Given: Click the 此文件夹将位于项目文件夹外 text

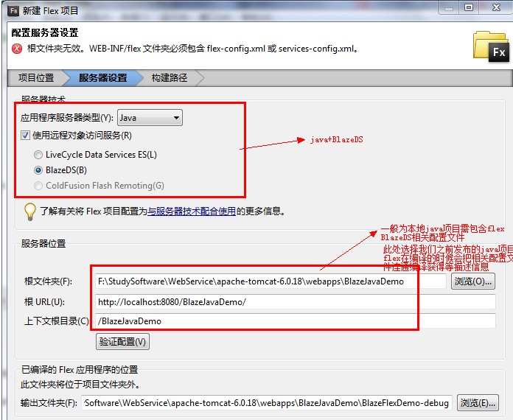Looking at the screenshot, I should [x=81, y=385].
